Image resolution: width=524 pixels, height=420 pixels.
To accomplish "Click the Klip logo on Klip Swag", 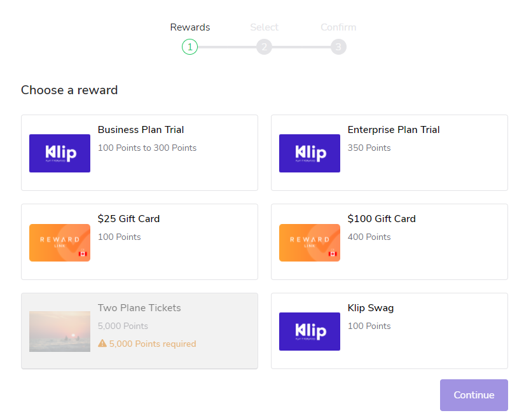I will tap(310, 332).
